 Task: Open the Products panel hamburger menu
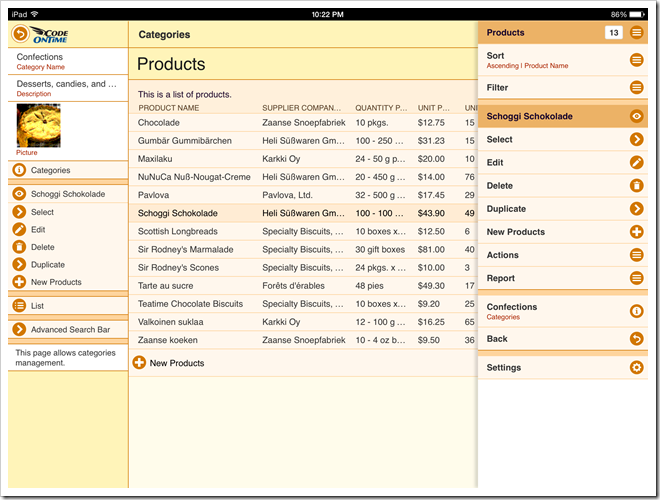(636, 33)
